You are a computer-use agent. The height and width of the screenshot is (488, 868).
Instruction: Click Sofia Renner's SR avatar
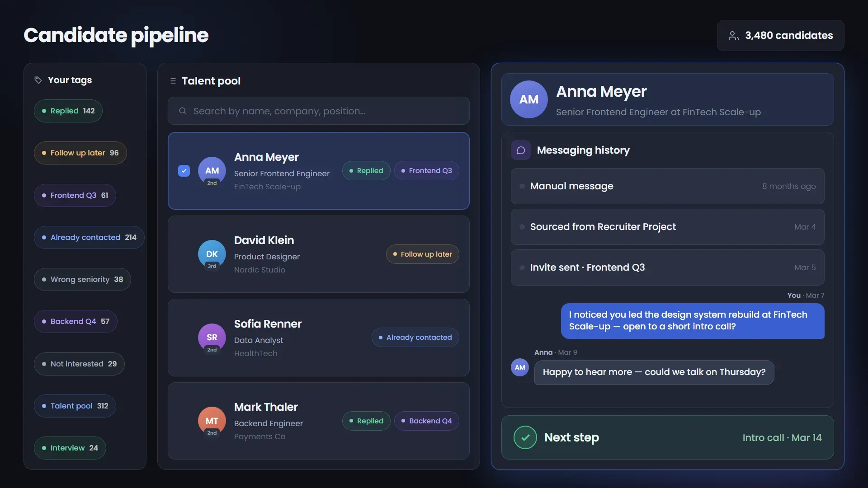pyautogui.click(x=212, y=338)
